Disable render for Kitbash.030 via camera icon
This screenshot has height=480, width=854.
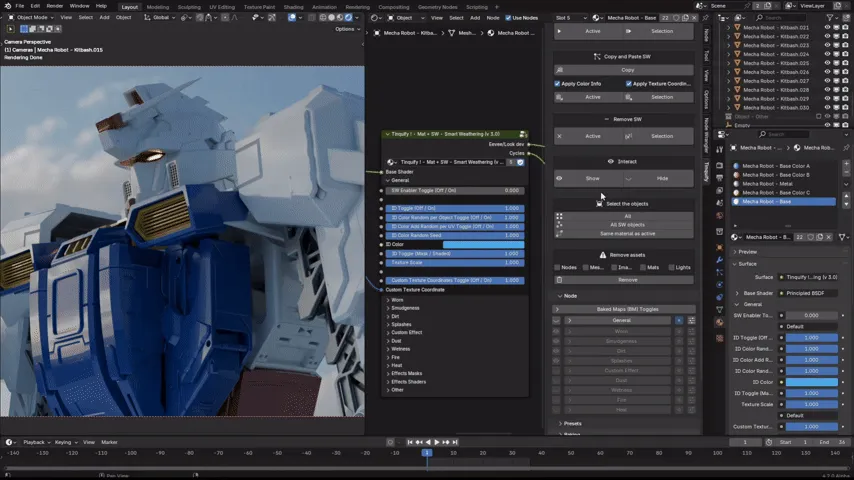pos(845,108)
